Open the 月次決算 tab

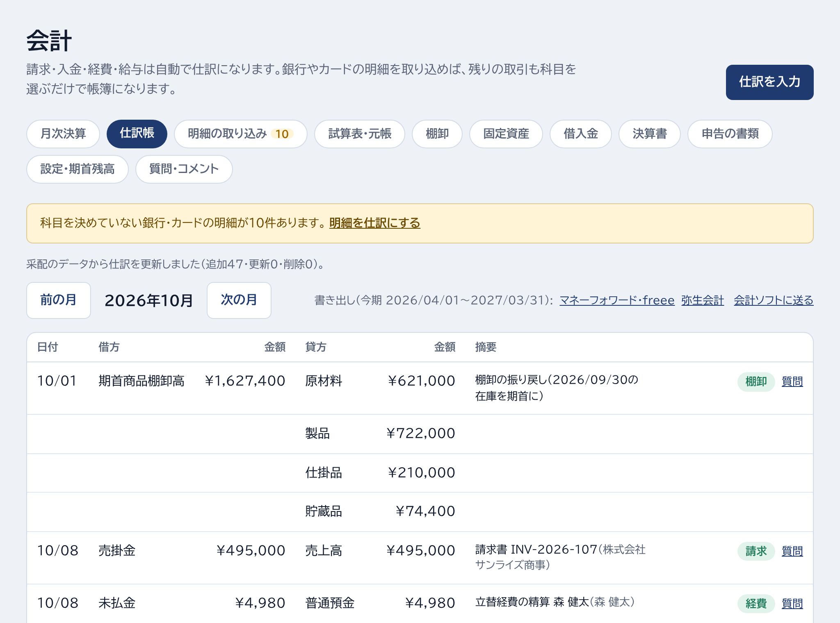pos(63,134)
